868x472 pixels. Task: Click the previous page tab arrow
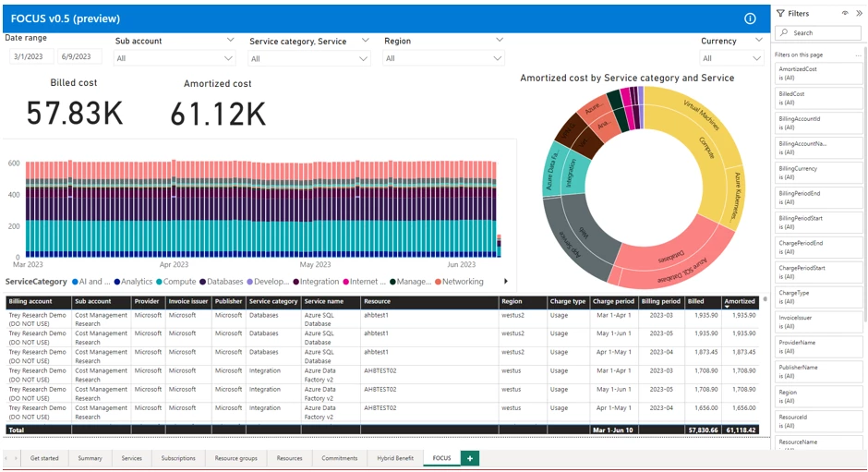[x=7, y=458]
